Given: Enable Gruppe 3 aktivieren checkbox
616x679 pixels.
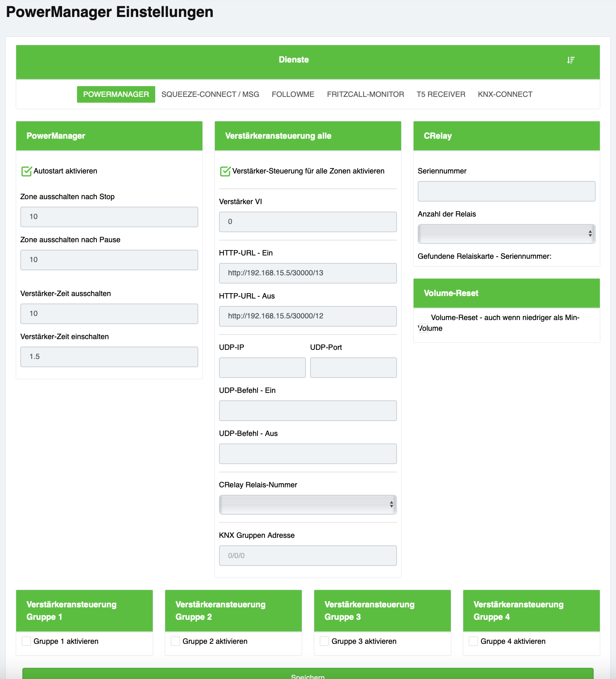Looking at the screenshot, I should 324,641.
